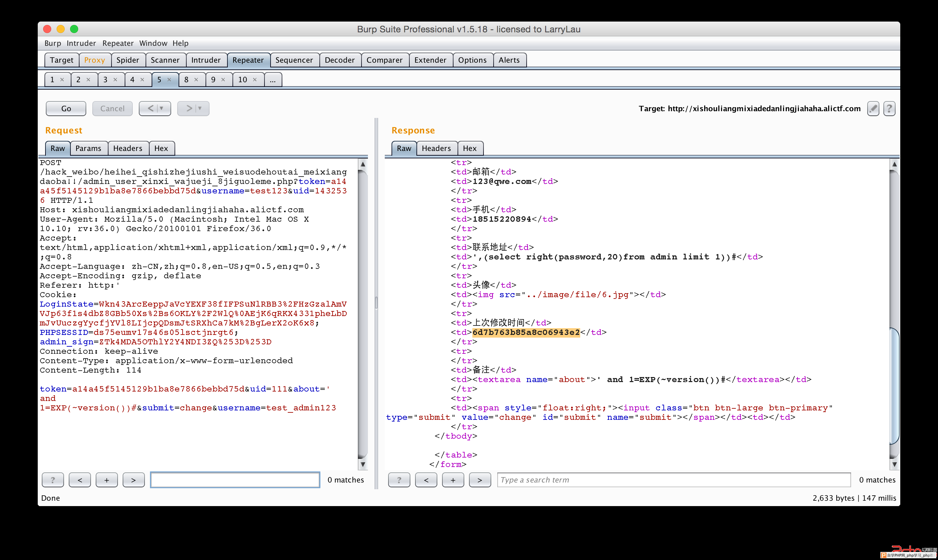Open the Burp menu
Image resolution: width=938 pixels, height=560 pixels.
53,43
